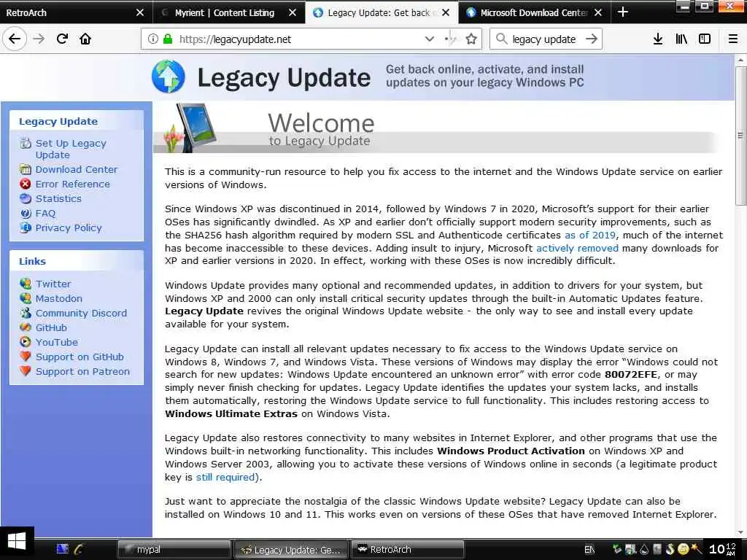Click the taskbar clock
Image resolution: width=747 pixels, height=560 pixels.
723,549
